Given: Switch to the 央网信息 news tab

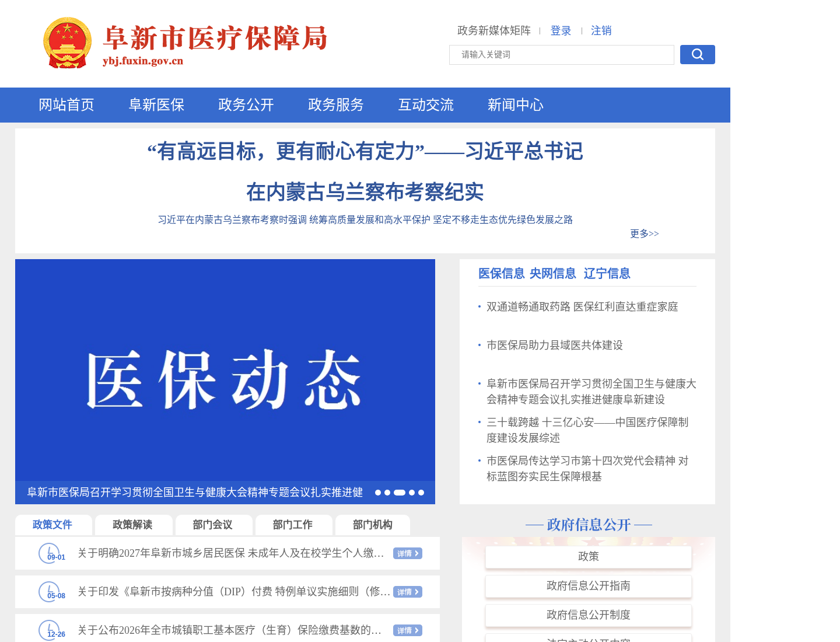Looking at the screenshot, I should pos(553,273).
